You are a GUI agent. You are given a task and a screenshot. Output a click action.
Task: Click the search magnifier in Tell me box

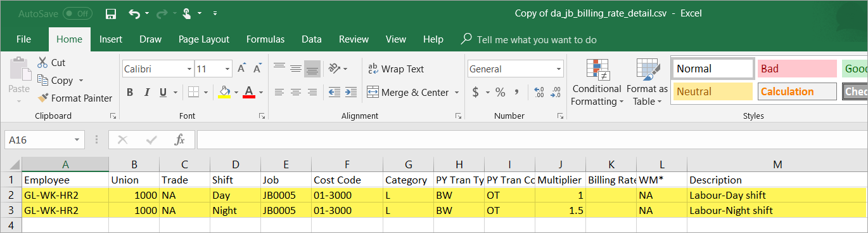tap(466, 39)
